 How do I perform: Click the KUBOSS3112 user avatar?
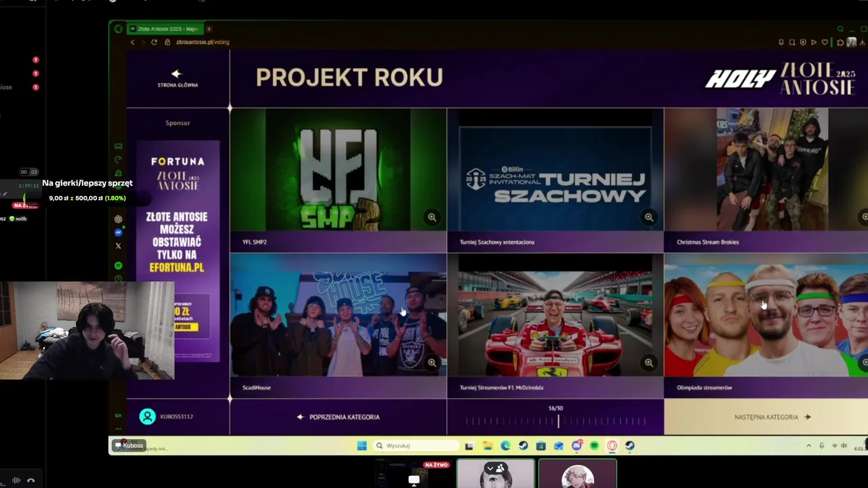pyautogui.click(x=147, y=416)
